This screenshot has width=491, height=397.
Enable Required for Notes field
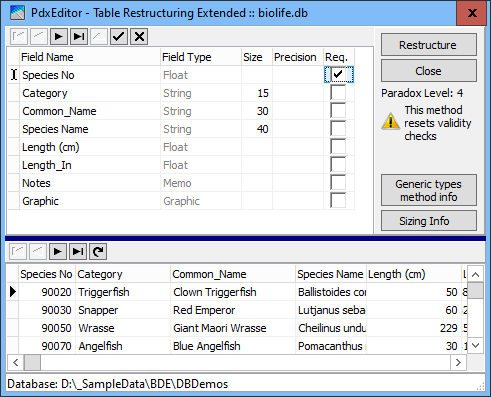pyautogui.click(x=338, y=182)
